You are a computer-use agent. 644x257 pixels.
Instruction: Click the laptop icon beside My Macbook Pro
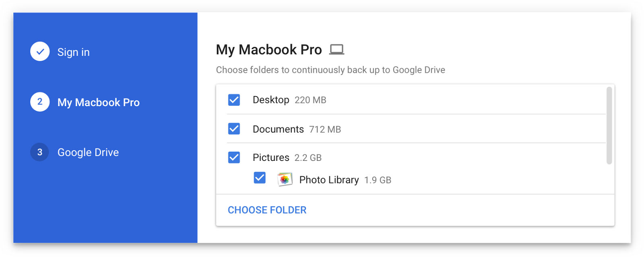(337, 49)
